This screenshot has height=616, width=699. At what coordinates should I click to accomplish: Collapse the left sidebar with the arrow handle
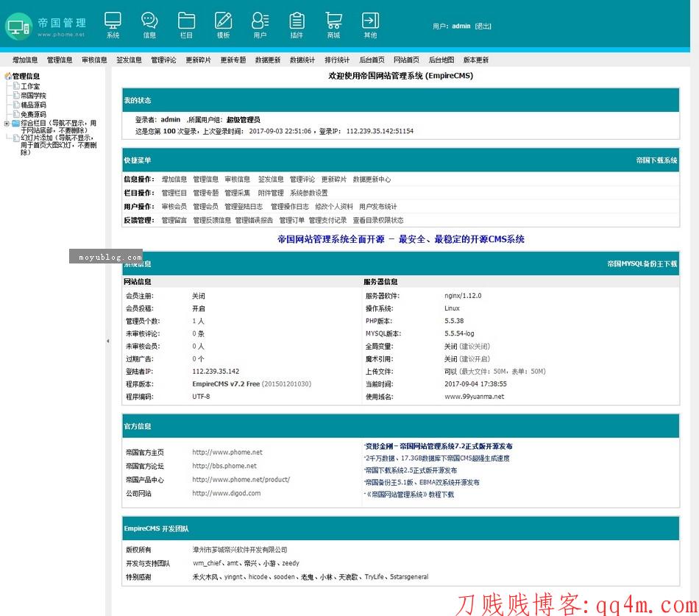pyautogui.click(x=108, y=341)
